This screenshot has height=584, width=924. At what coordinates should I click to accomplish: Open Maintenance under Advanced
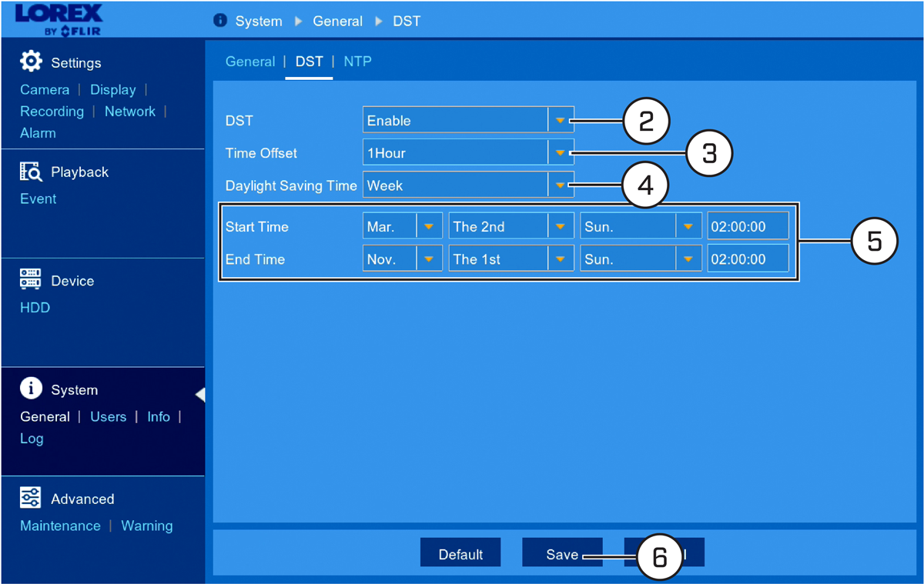coord(60,526)
